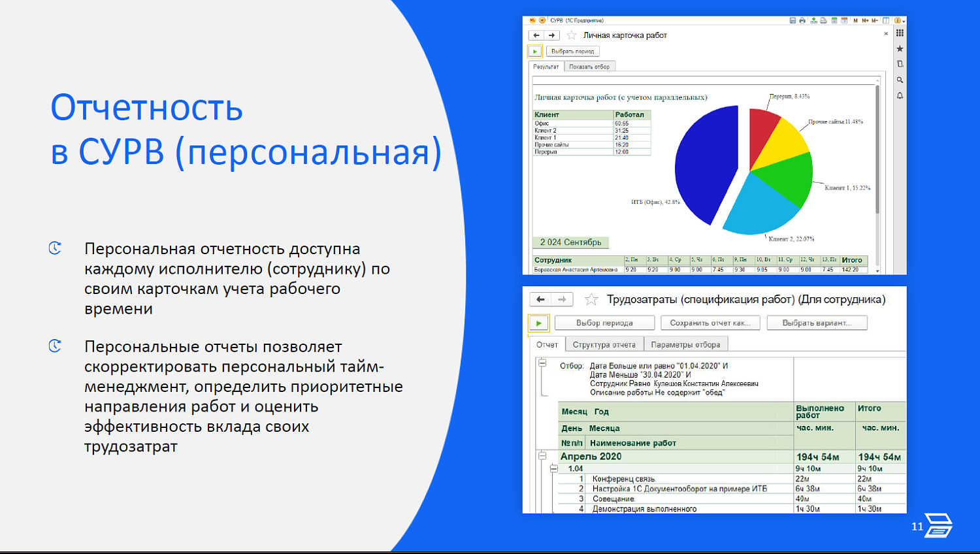Go back in Трудозатраты window
This screenshot has height=554, width=980.
(540, 299)
